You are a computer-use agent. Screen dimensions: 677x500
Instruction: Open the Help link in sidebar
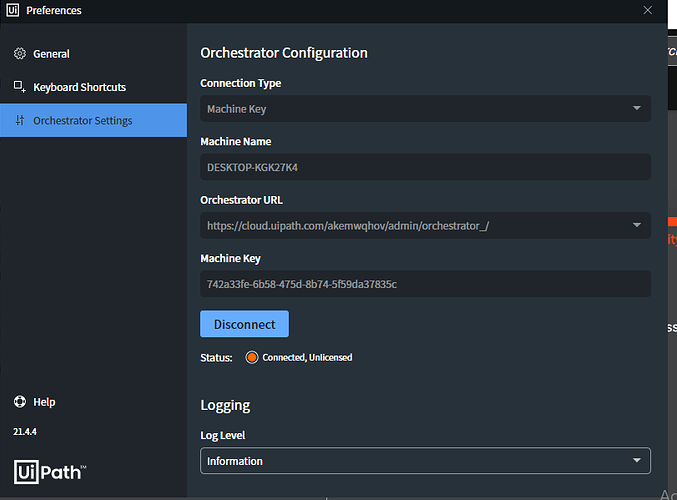point(44,402)
